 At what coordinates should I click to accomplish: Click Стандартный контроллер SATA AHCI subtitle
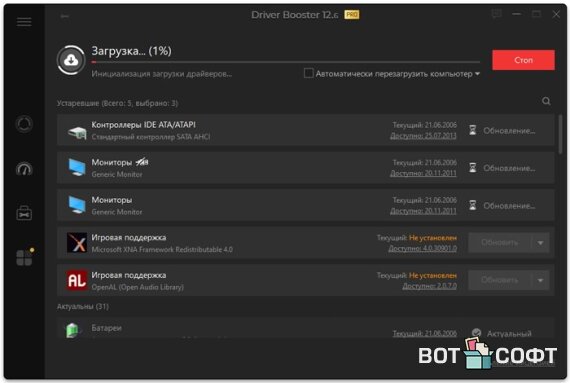click(150, 137)
